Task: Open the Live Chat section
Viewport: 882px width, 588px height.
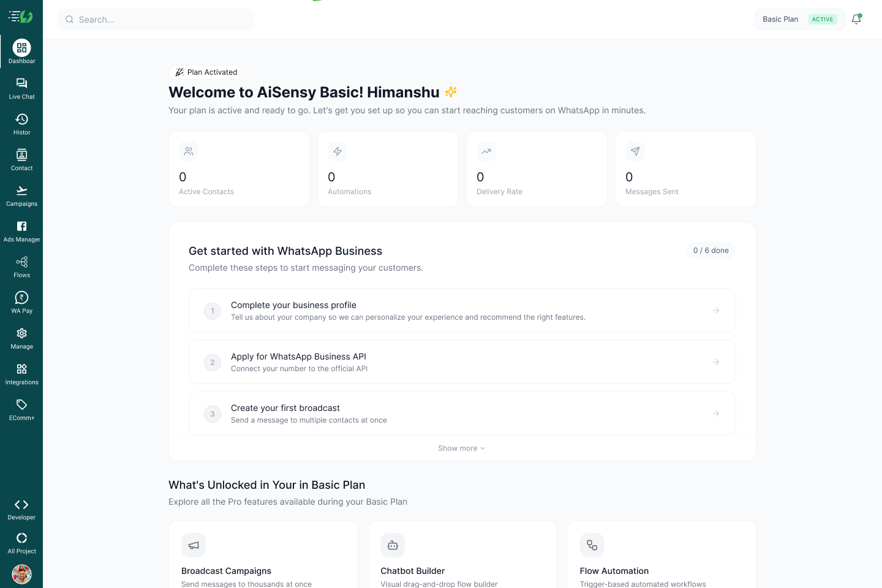Action: (21, 88)
